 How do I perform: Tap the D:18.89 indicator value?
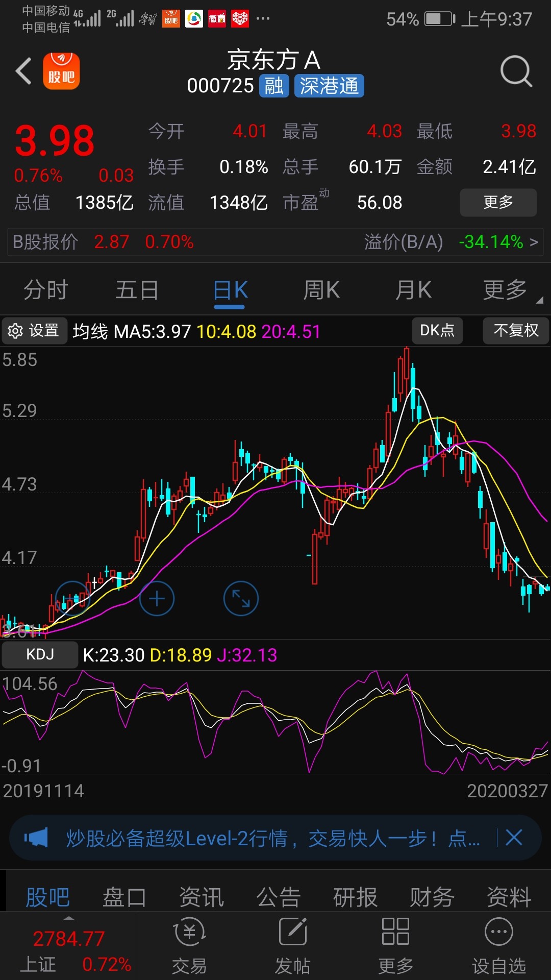[x=181, y=655]
